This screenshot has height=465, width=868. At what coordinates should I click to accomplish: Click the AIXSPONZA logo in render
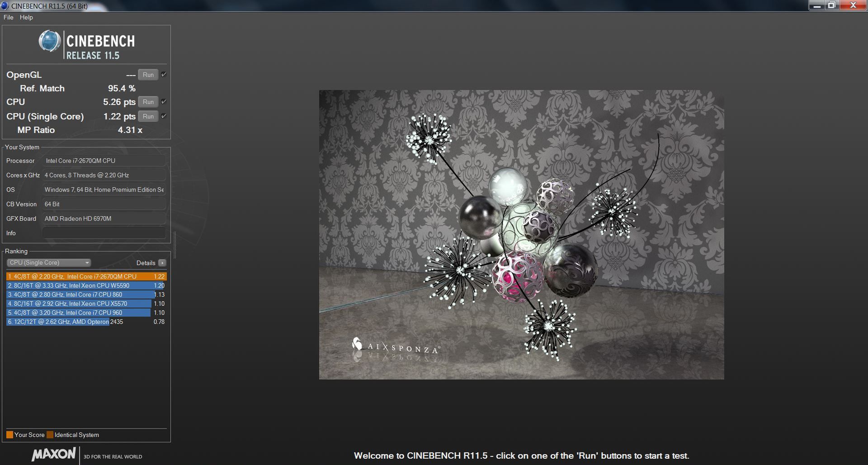point(395,346)
